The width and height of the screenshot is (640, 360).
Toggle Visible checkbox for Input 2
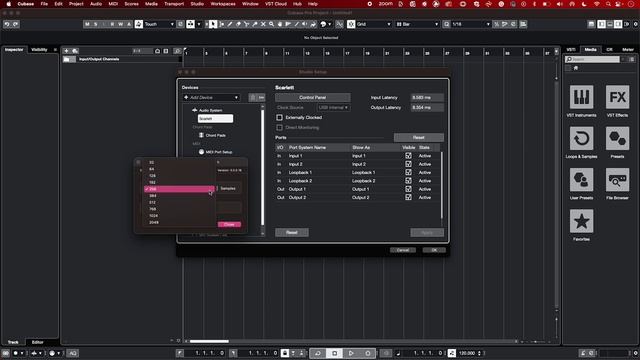pos(408,164)
